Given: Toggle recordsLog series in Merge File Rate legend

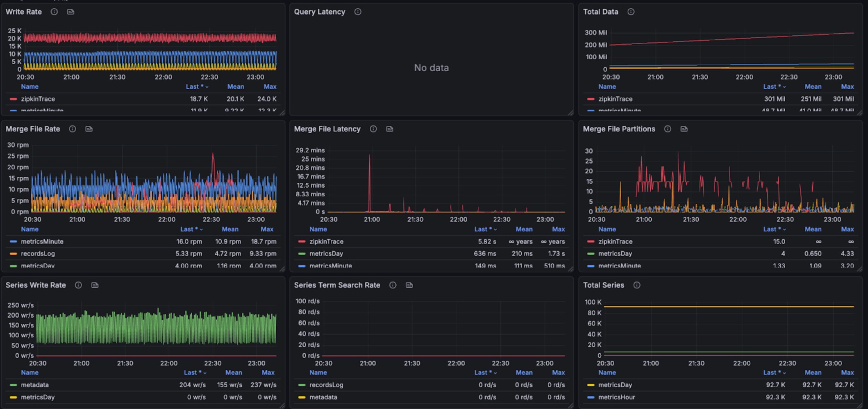Looking at the screenshot, I should coord(38,254).
